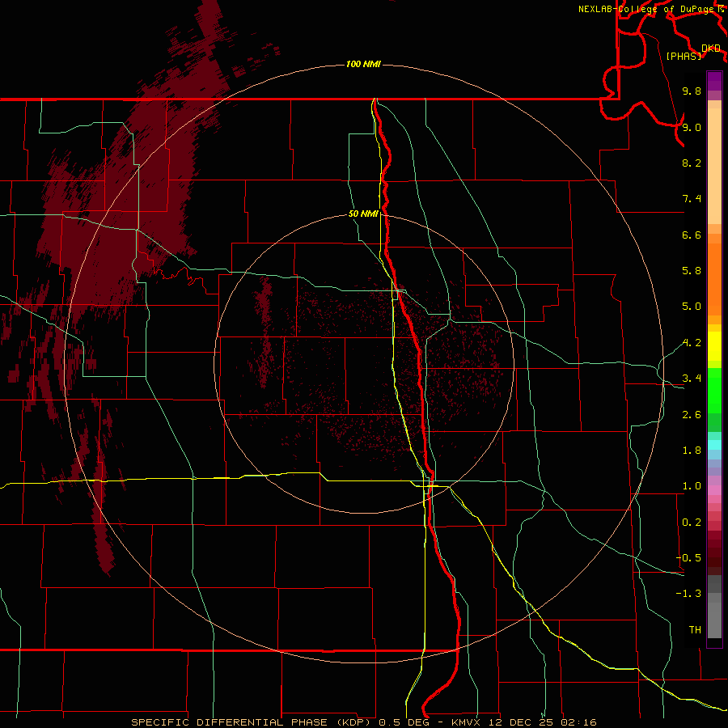This screenshot has height=728, width=728.
Task: Click the pink swatch in the colorbar
Action: [714, 490]
